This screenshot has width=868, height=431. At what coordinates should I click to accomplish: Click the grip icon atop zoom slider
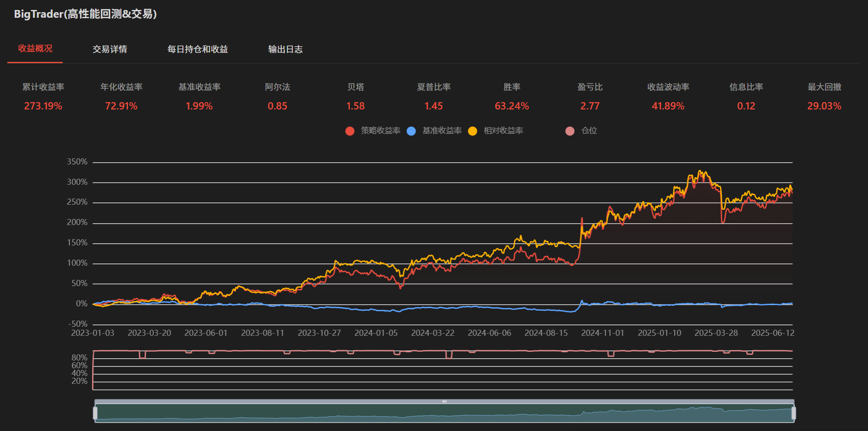pos(444,402)
